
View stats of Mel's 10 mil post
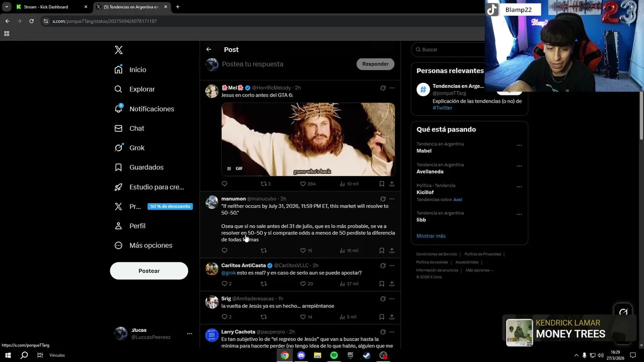(x=349, y=184)
